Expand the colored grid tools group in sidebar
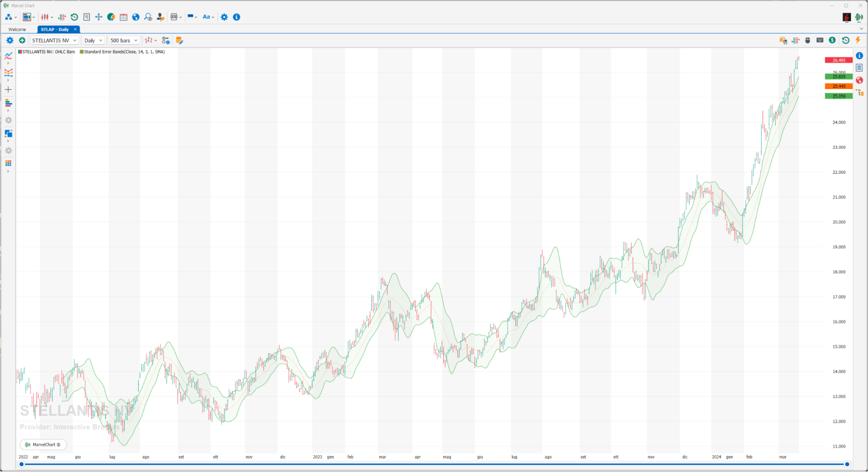 click(x=8, y=172)
